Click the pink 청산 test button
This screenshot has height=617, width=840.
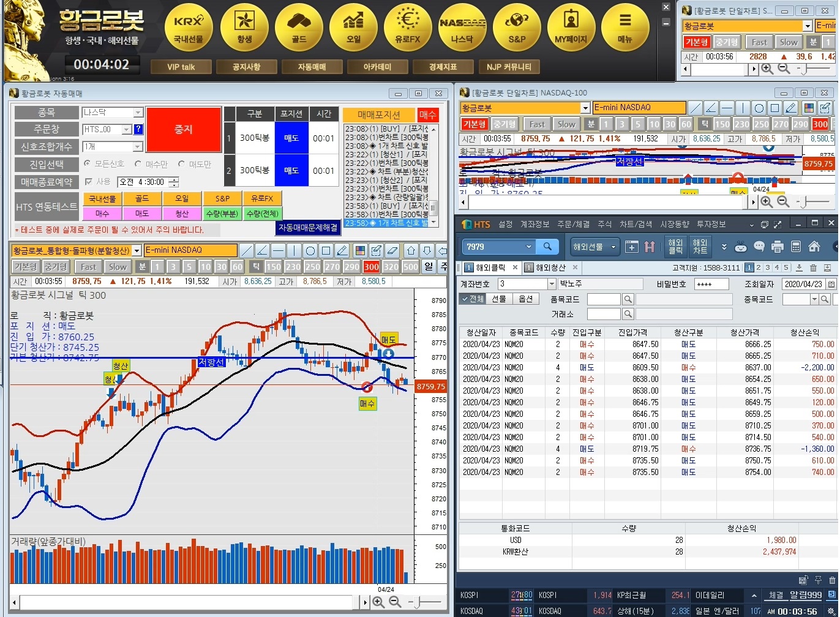pos(182,214)
